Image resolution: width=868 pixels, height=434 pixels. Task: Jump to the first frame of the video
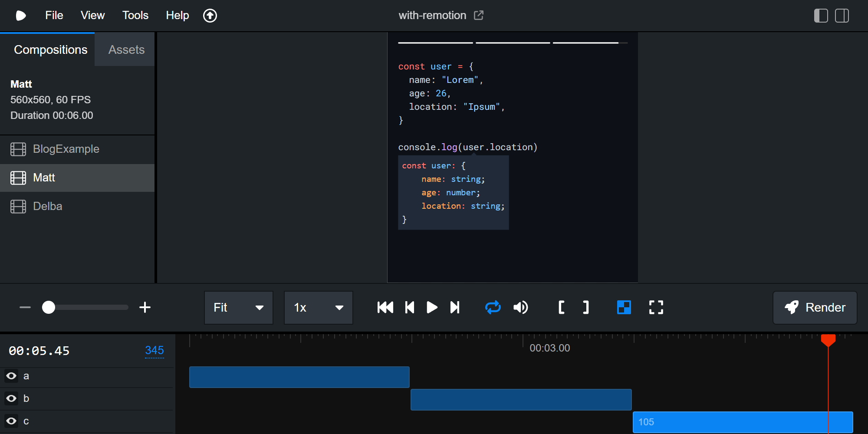tap(385, 307)
